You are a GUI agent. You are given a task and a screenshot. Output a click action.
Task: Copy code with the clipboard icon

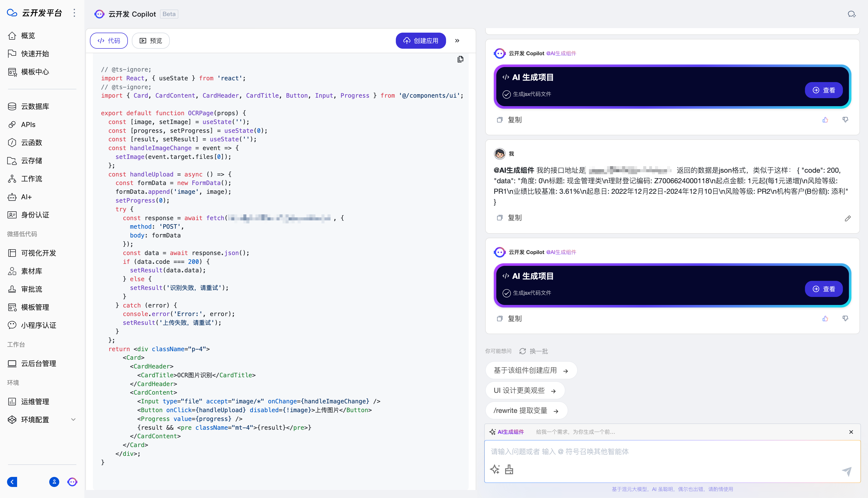tap(460, 59)
